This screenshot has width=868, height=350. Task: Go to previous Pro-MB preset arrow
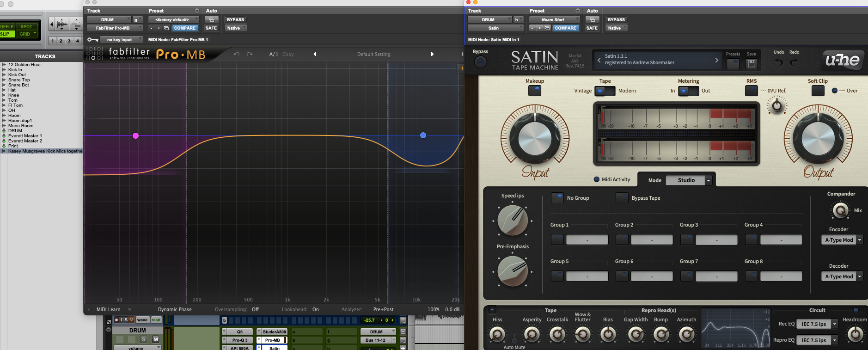click(x=315, y=54)
